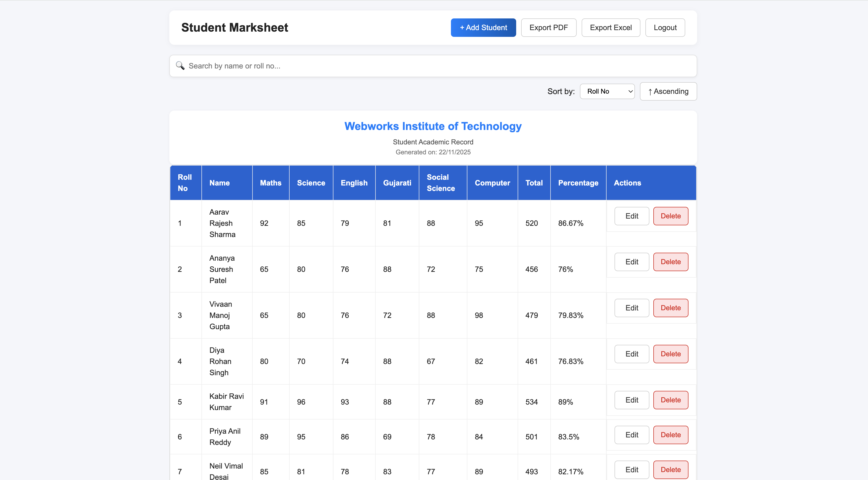Focus the search by name or roll no field

433,66
